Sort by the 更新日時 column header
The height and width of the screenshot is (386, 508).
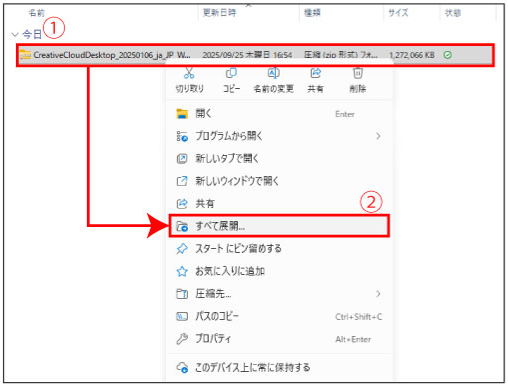click(x=219, y=13)
